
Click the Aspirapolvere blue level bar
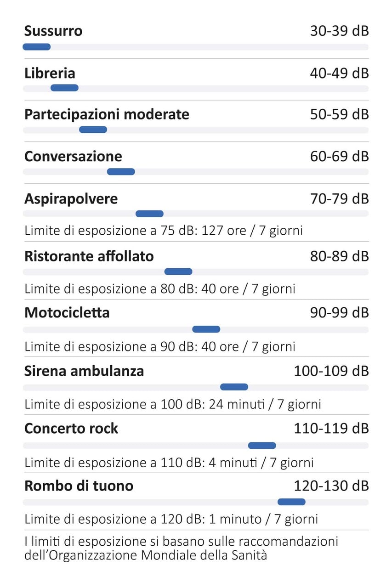(149, 214)
